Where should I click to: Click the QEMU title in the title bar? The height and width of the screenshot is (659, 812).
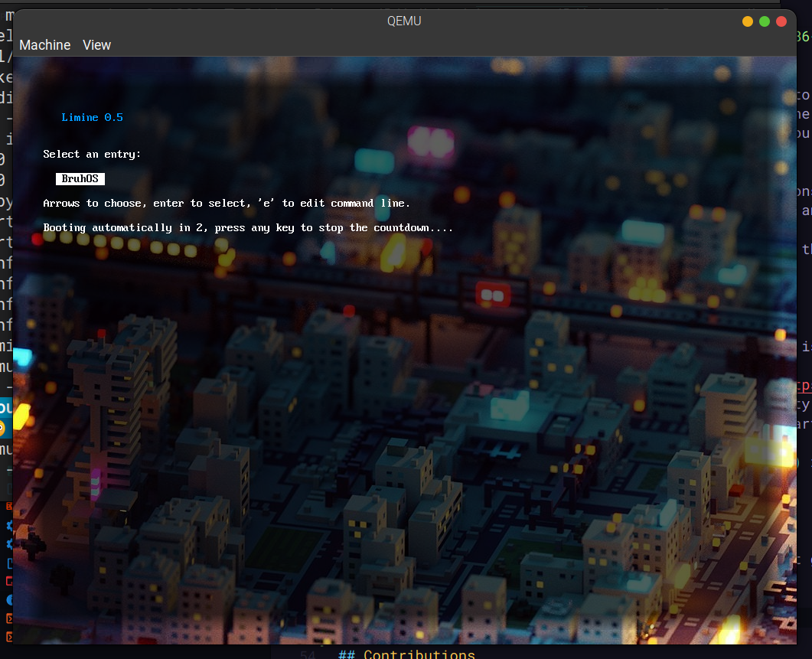(404, 21)
